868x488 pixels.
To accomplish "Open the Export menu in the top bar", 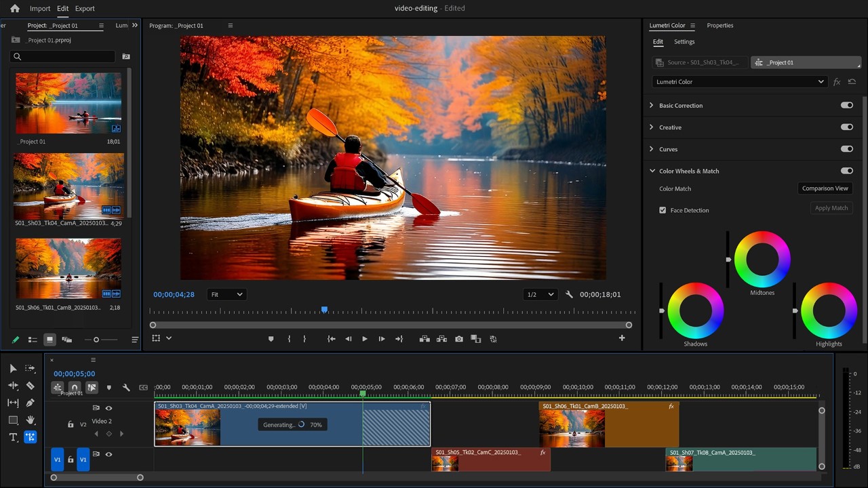I will click(x=85, y=8).
